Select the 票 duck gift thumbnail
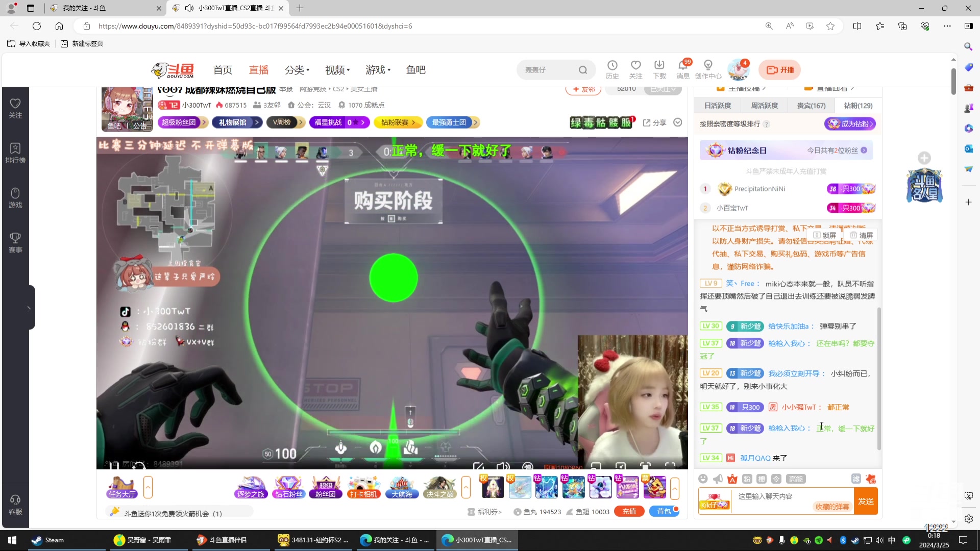980x551 pixels. point(654,487)
